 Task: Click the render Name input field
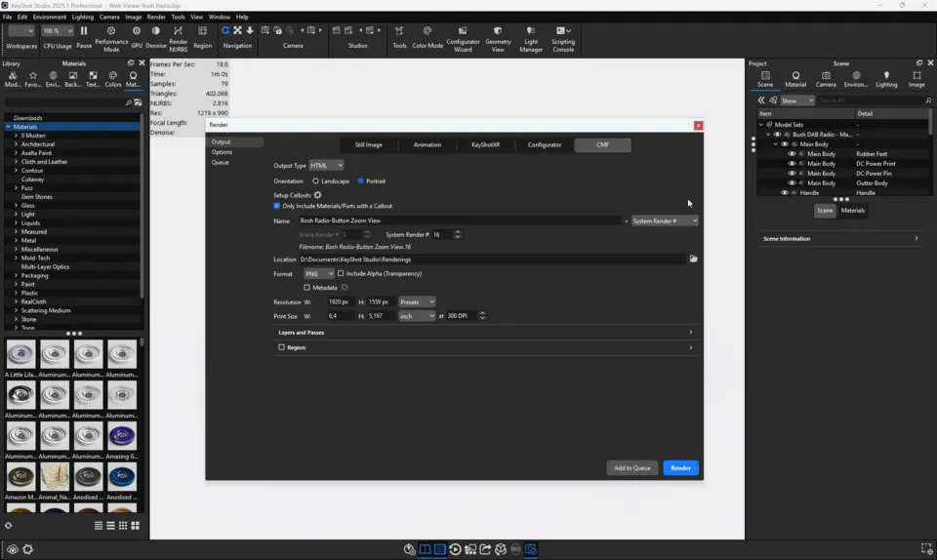coord(460,220)
